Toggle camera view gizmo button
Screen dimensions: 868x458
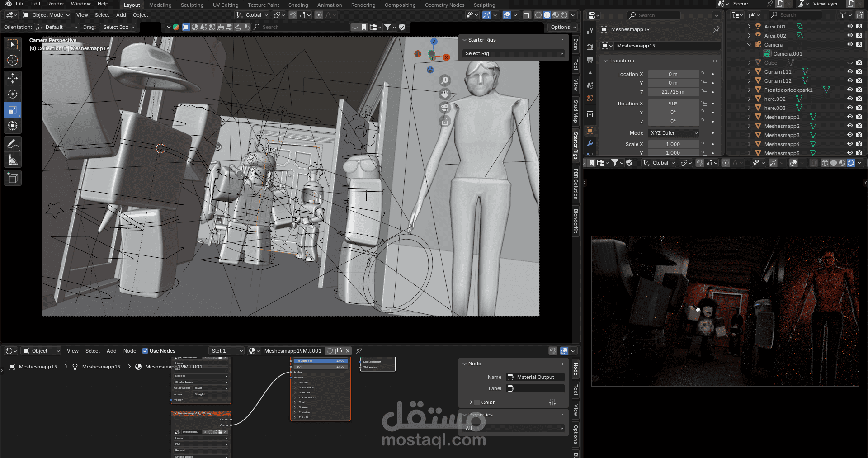[445, 108]
